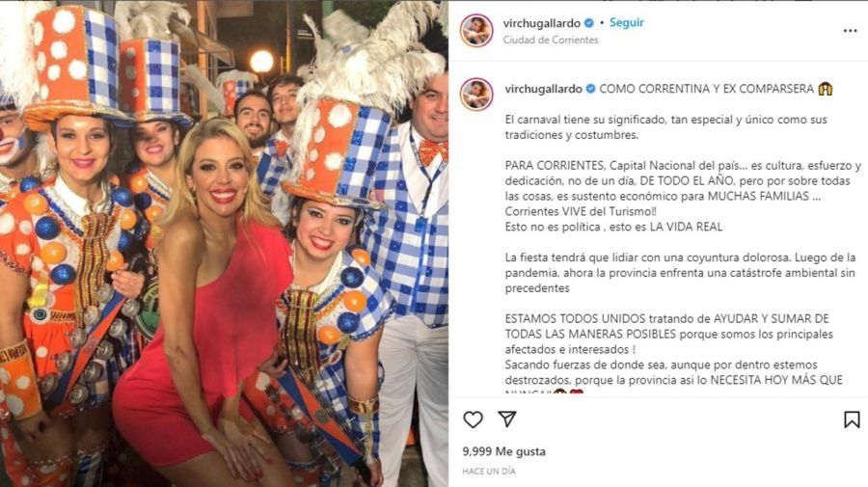This screenshot has height=487, width=868.
Task: Click the carnival photo of the post
Action: pyautogui.click(x=224, y=243)
